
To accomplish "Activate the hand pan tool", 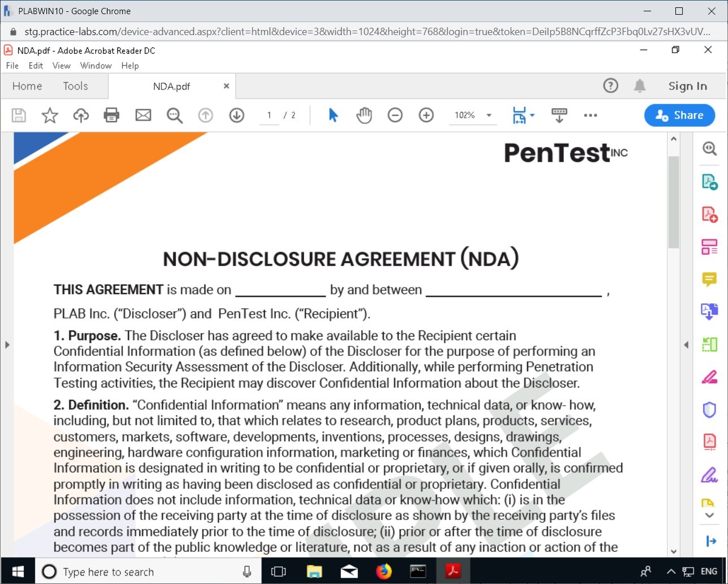I will pyautogui.click(x=364, y=115).
